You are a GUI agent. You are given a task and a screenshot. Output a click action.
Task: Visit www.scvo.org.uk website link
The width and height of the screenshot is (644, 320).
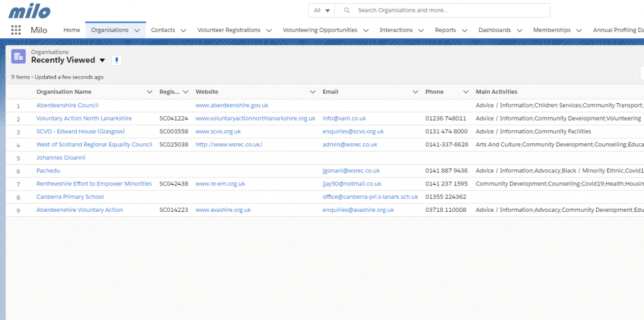pyautogui.click(x=218, y=131)
